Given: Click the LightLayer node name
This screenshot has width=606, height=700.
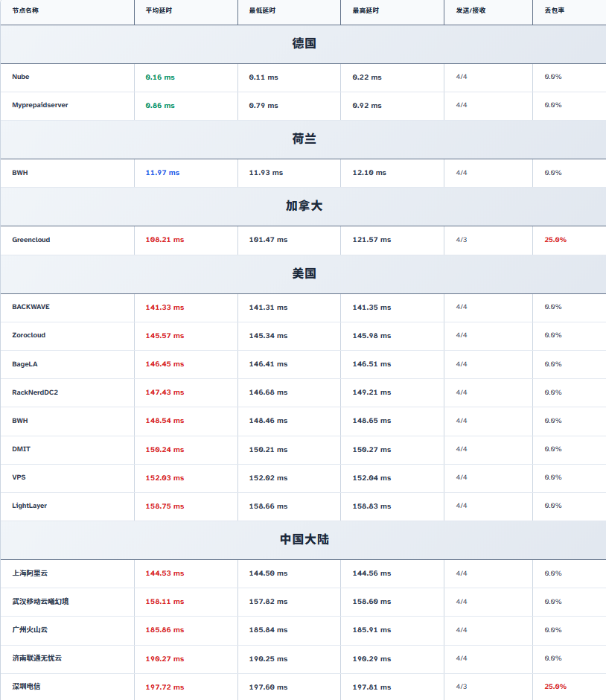Looking at the screenshot, I should tap(30, 506).
